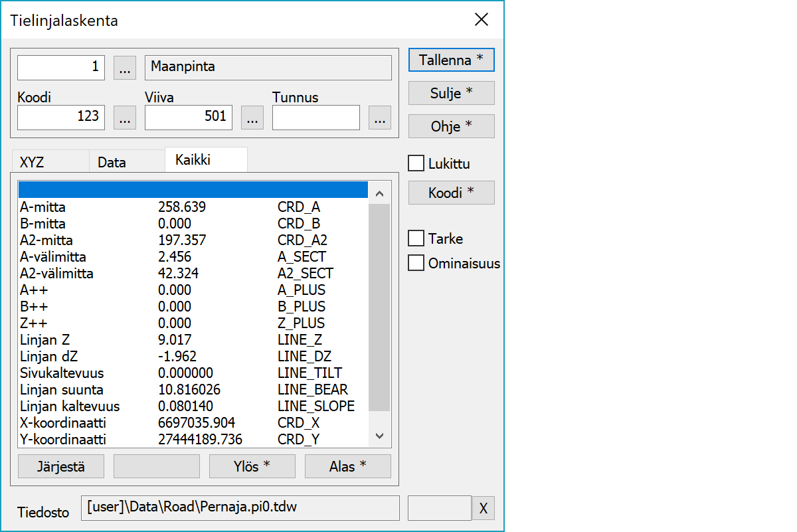
Task: Open help with Ohje button
Action: click(451, 126)
